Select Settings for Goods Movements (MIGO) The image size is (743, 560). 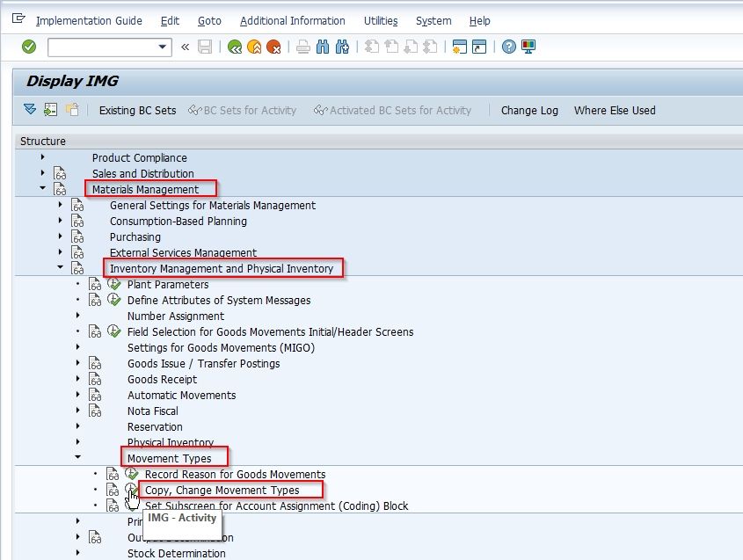coord(221,348)
